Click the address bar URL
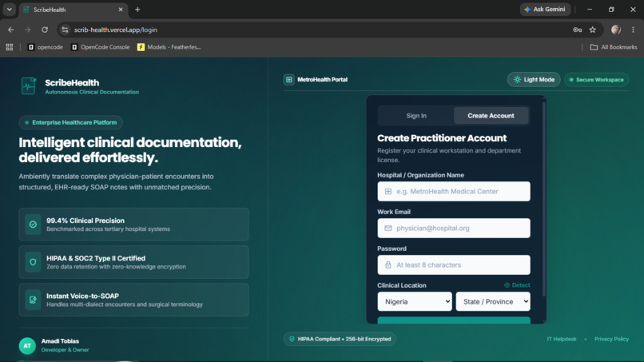This screenshot has height=362, width=644. [x=115, y=30]
